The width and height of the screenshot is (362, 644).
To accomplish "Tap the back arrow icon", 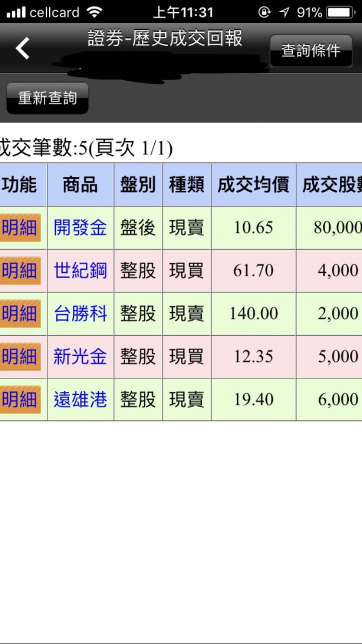I will [23, 48].
